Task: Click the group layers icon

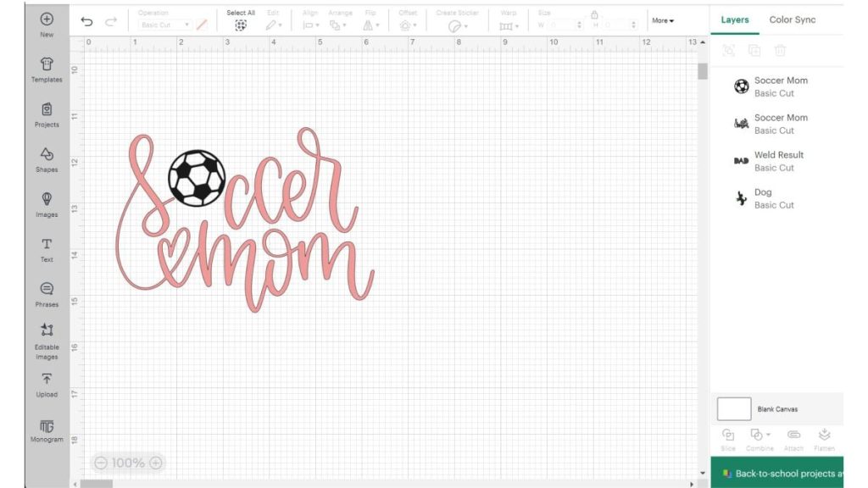Action: 728,51
